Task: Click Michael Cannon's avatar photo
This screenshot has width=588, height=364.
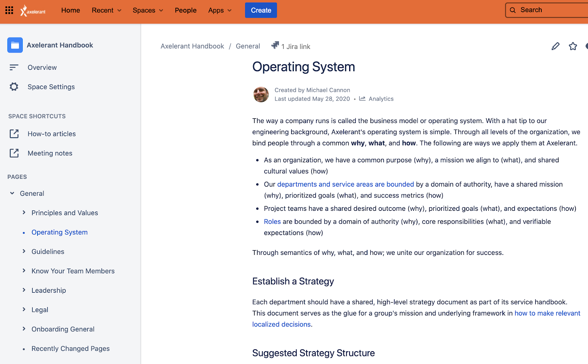Action: pos(261,94)
